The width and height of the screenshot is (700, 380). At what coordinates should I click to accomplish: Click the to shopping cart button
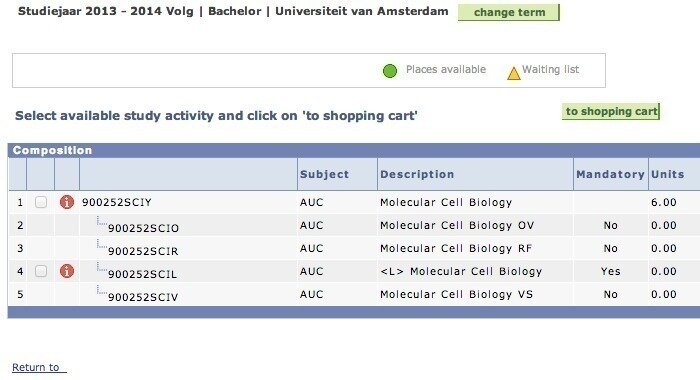coord(611,111)
